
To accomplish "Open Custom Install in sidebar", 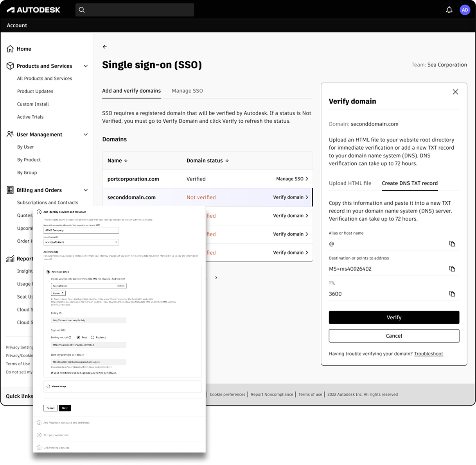I will (x=33, y=104).
